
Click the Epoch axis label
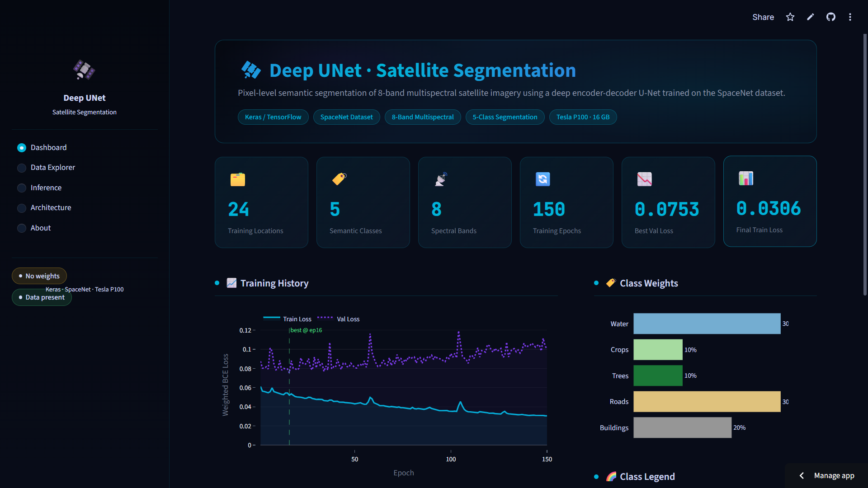[x=404, y=473]
